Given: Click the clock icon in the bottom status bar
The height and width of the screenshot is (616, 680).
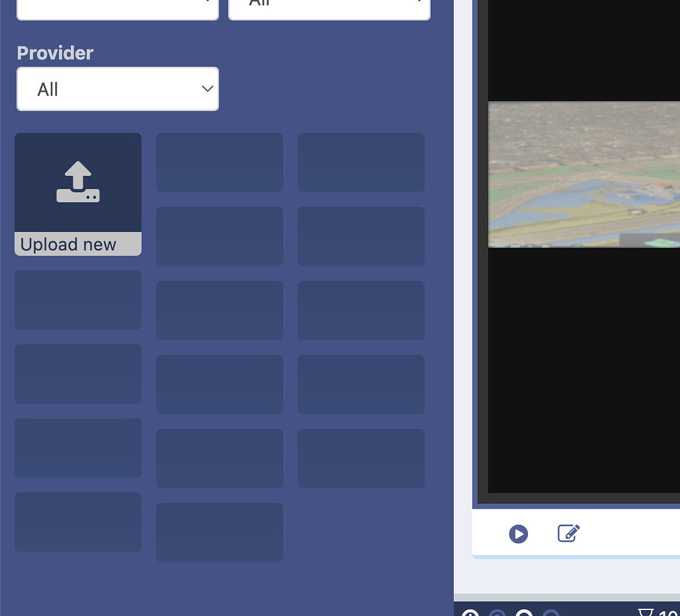Looking at the screenshot, I should tap(470, 612).
